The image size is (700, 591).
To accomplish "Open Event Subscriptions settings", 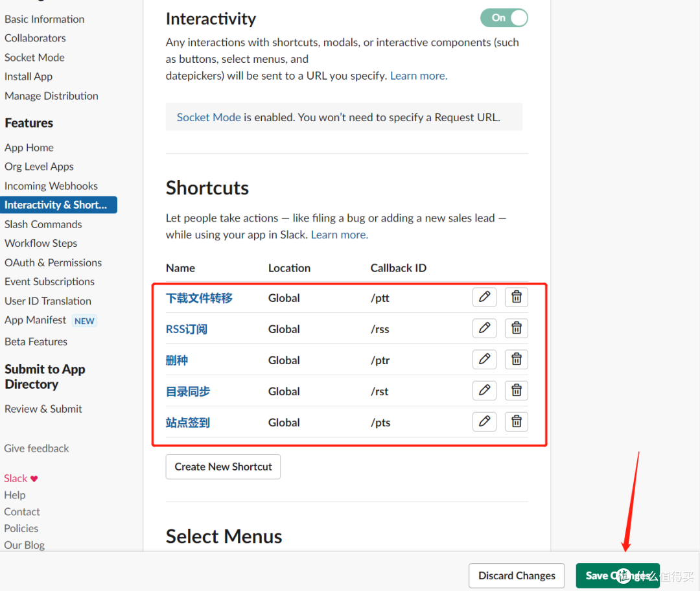I will coord(50,282).
